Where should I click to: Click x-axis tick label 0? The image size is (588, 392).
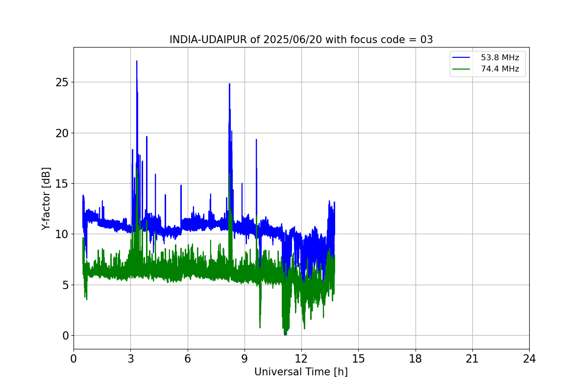(73, 359)
